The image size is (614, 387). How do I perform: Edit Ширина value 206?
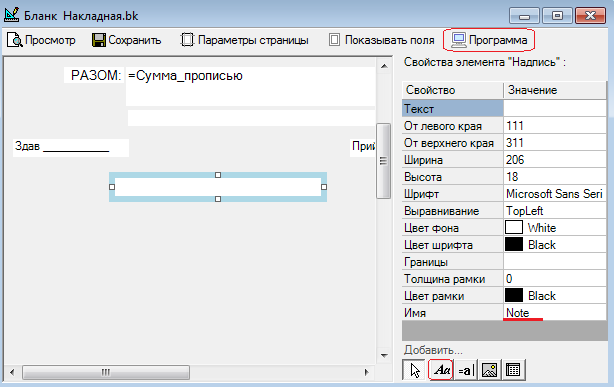pyautogui.click(x=554, y=160)
